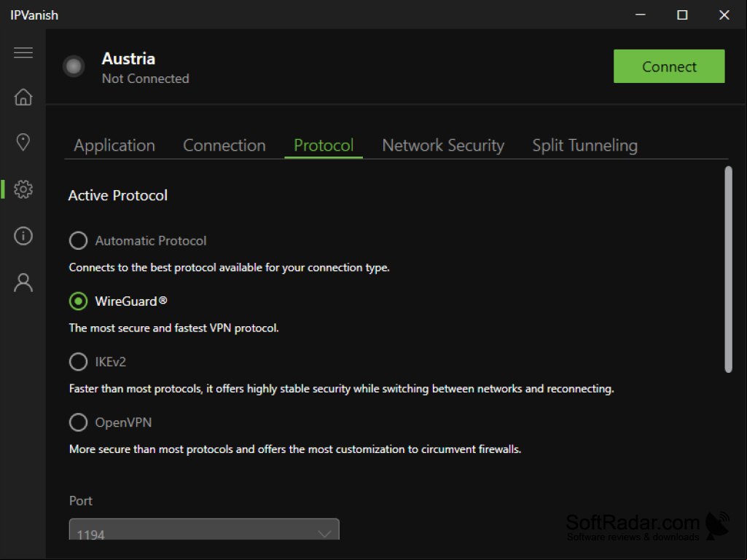The width and height of the screenshot is (747, 560).
Task: Minimize the IPVanish window
Action: pos(641,15)
